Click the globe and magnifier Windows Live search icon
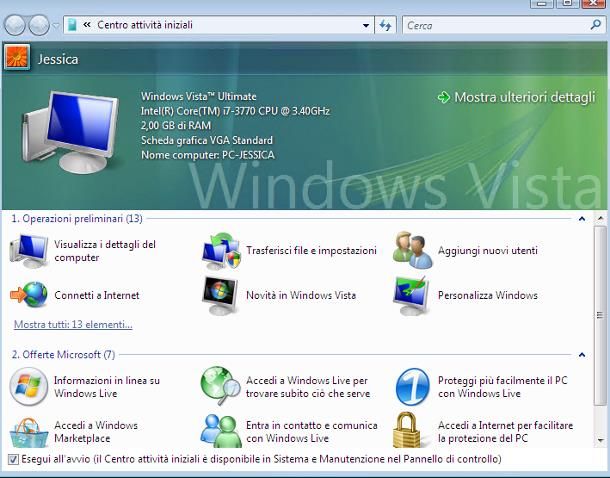This screenshot has height=478, width=610. (221, 386)
